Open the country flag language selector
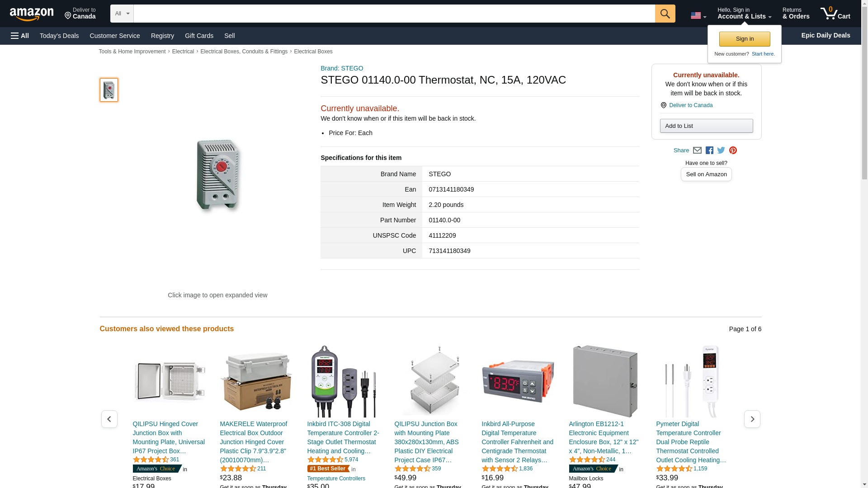The image size is (868, 488). coord(698,15)
